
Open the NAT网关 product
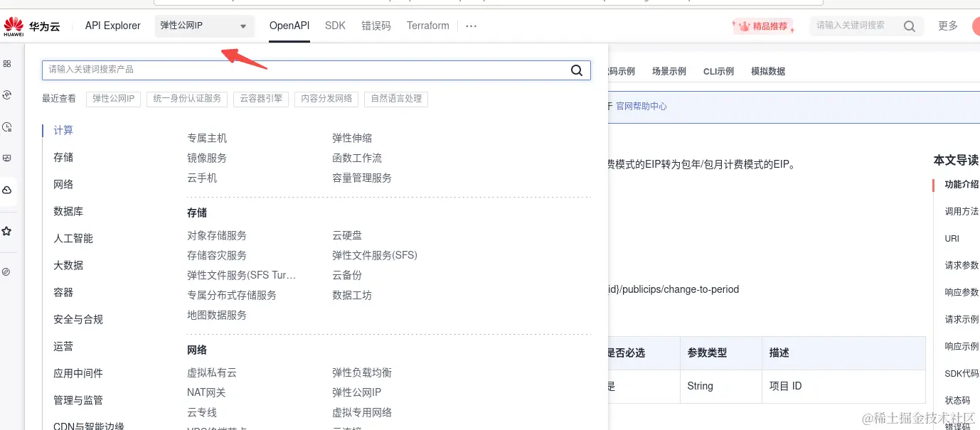point(206,392)
